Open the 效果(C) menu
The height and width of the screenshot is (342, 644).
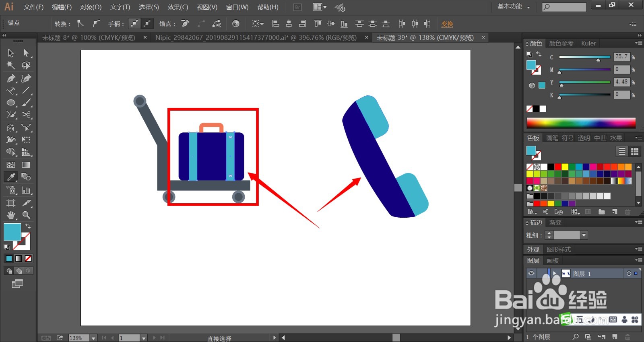pyautogui.click(x=178, y=7)
